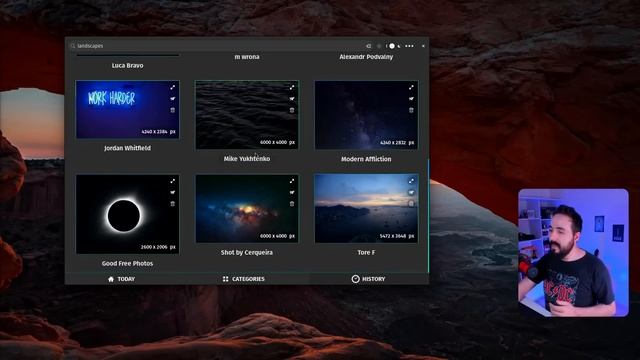Open author link Tore F

coord(366,253)
